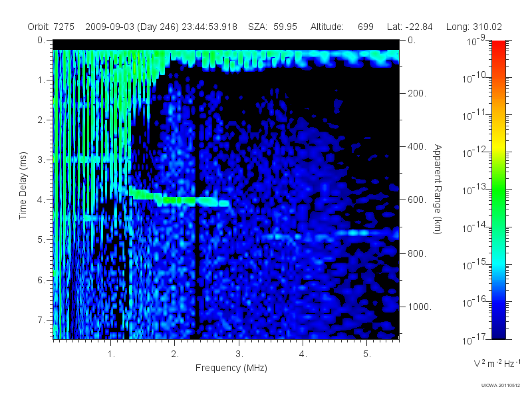Click the apparent range label '400.'
This screenshot has height=399, width=532.
tap(417, 146)
